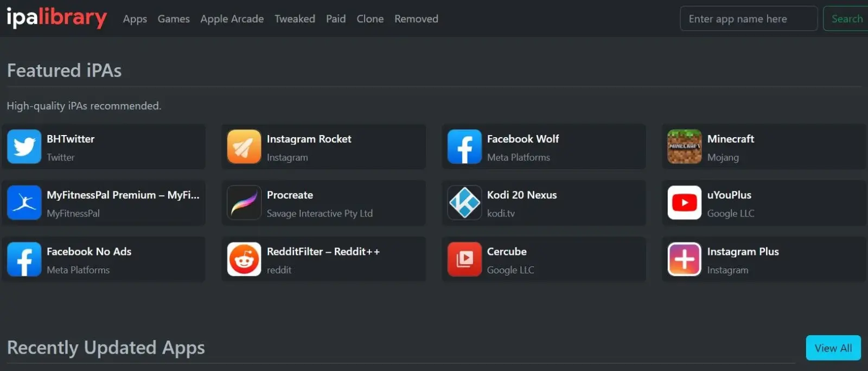Click the Kodi 20 Nexus icon
This screenshot has width=868, height=371.
464,203
